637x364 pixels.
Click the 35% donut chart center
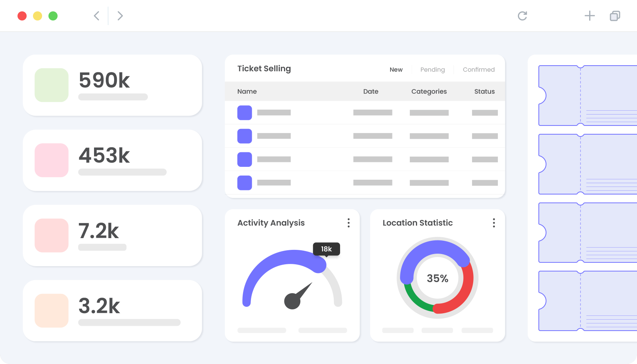click(x=438, y=278)
